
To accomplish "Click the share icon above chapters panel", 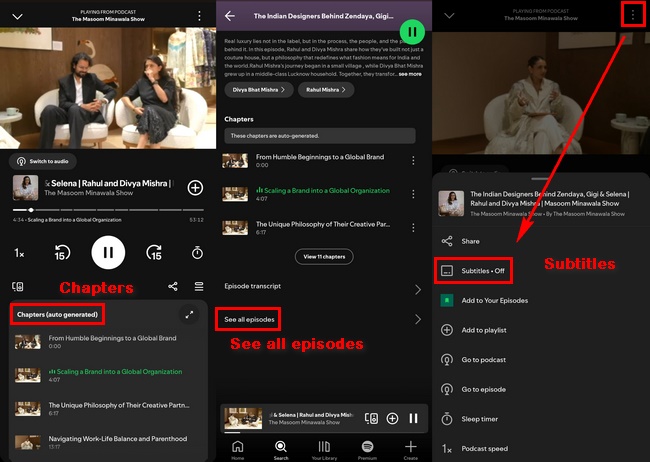I will tap(173, 287).
